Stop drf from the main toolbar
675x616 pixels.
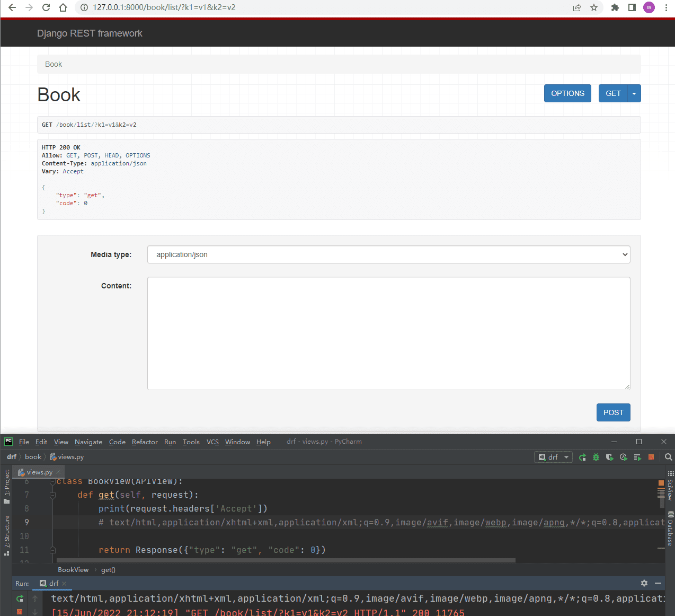[651, 457]
